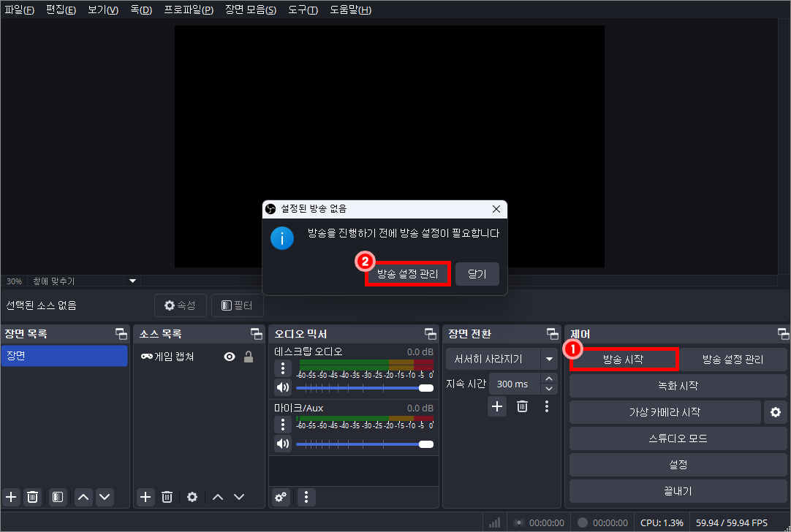Delete selected scene with trash icon
This screenshot has width=791, height=532.
click(x=32, y=497)
